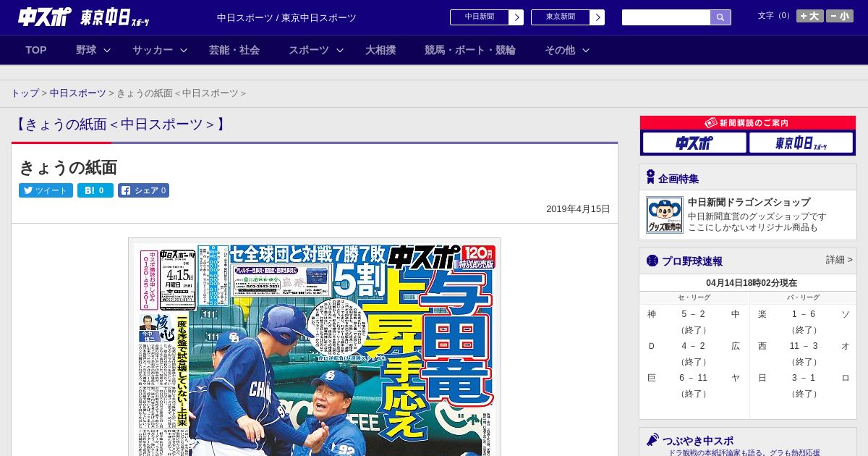Viewport: 868px width, 456px height.
Task: Open the 東京新聞 link arrow
Action: click(597, 17)
